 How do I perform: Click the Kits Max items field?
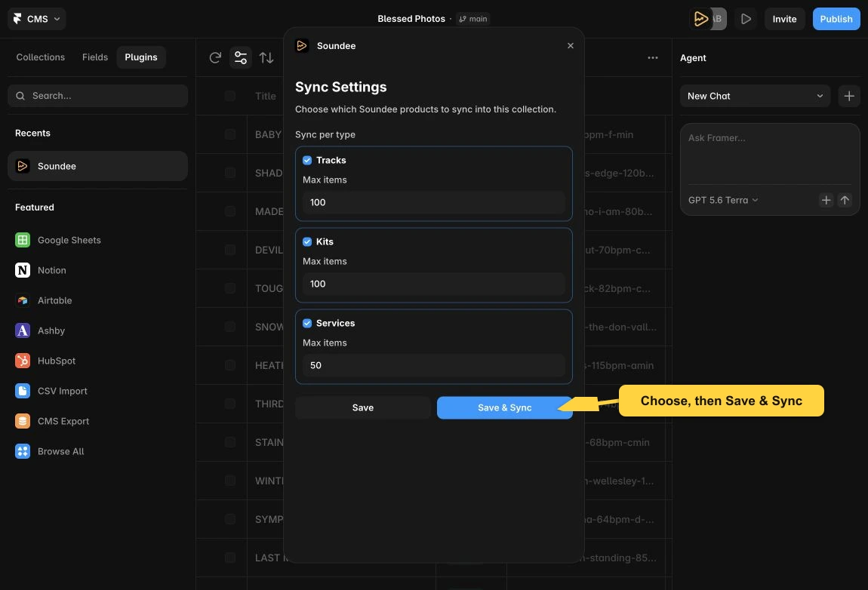(x=433, y=284)
